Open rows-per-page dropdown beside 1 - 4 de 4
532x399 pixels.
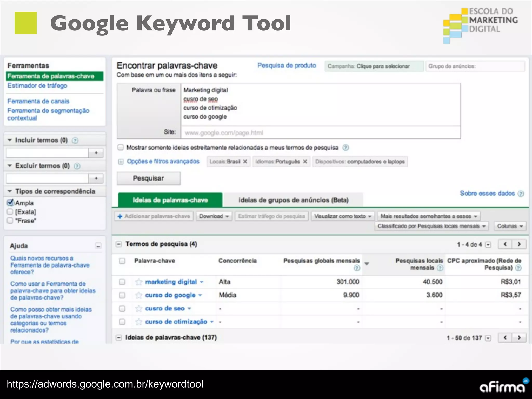(488, 245)
